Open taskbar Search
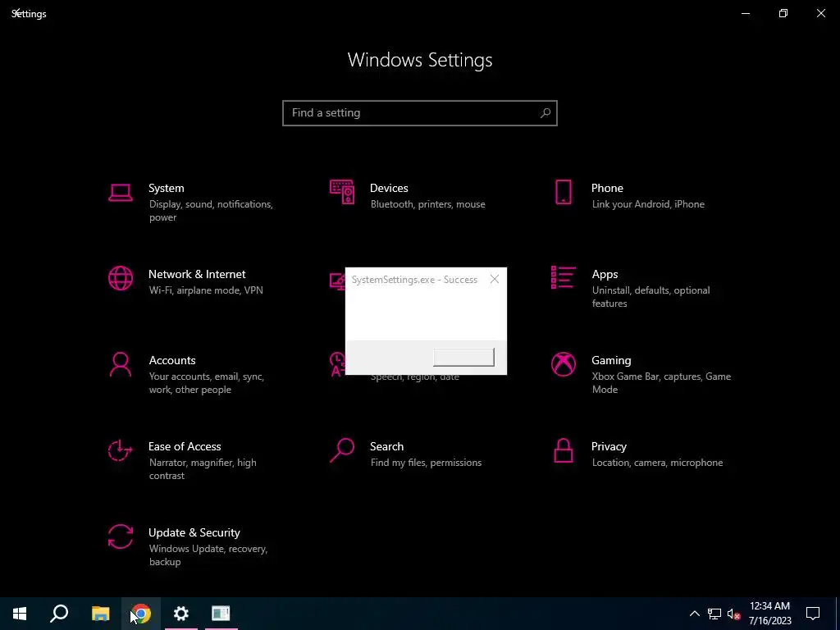 pyautogui.click(x=59, y=614)
